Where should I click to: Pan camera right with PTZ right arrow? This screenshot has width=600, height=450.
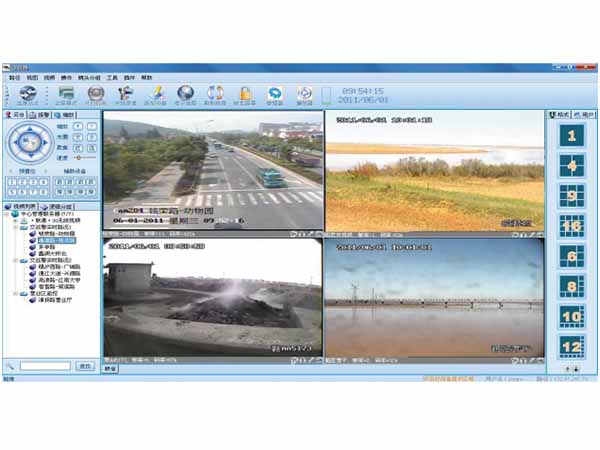pyautogui.click(x=45, y=143)
